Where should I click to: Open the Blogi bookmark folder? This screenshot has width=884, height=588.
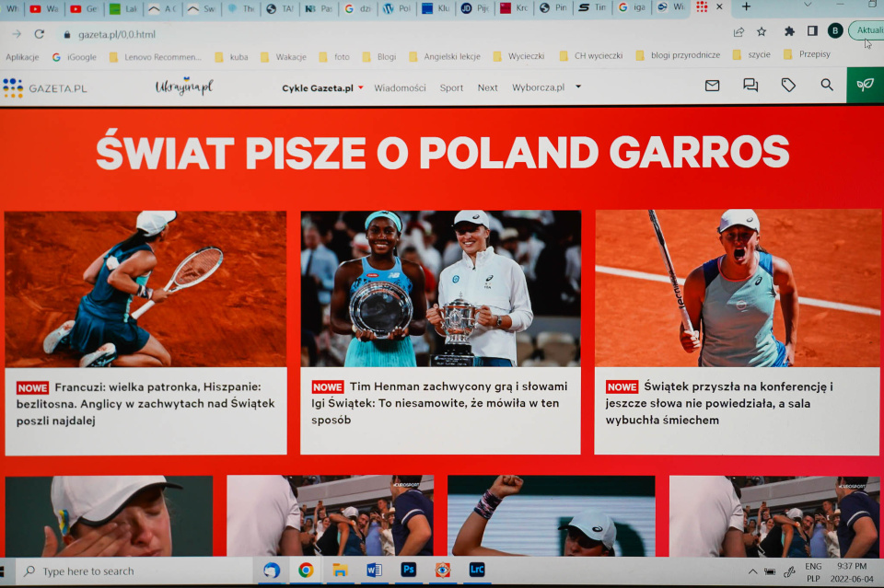point(378,57)
